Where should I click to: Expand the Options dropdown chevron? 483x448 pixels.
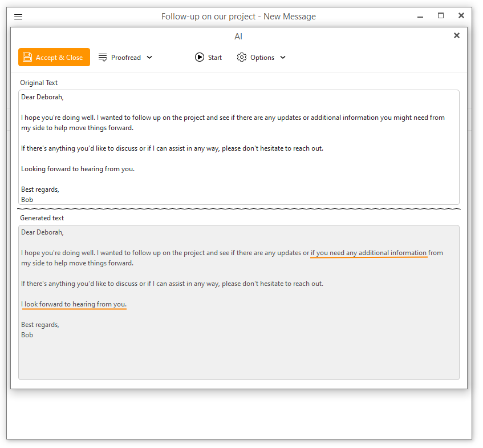click(x=283, y=57)
